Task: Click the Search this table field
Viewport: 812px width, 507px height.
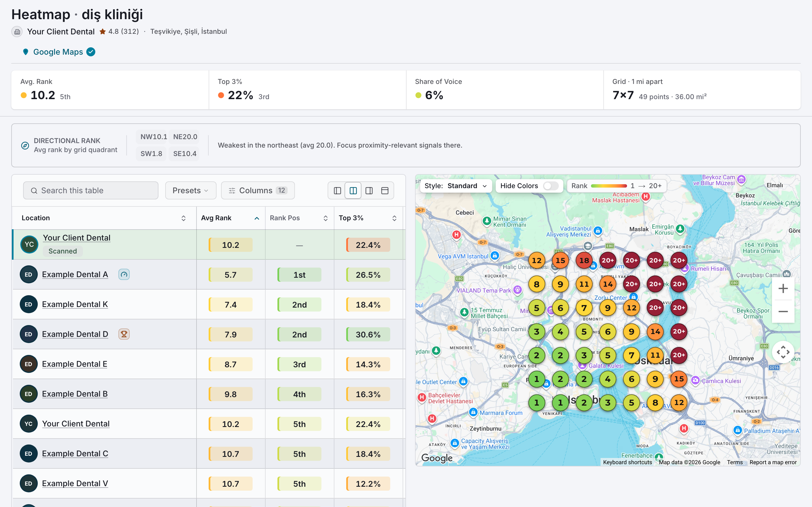Action: 91,190
